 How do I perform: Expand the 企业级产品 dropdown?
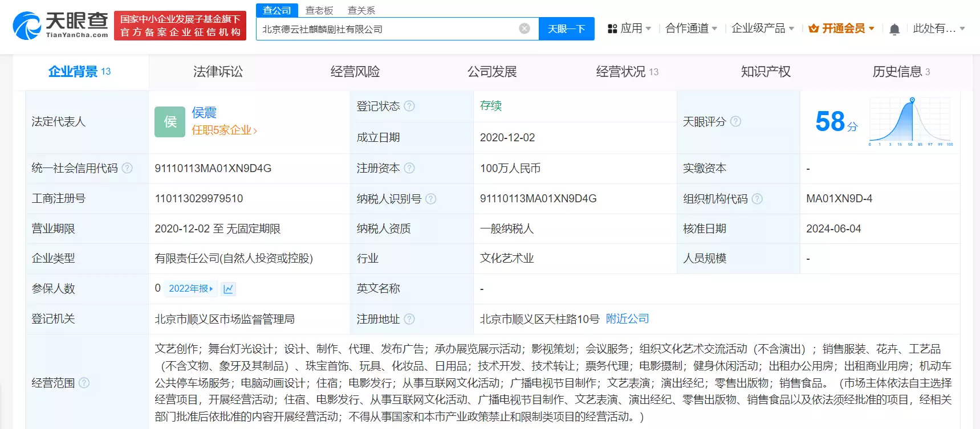(x=763, y=28)
